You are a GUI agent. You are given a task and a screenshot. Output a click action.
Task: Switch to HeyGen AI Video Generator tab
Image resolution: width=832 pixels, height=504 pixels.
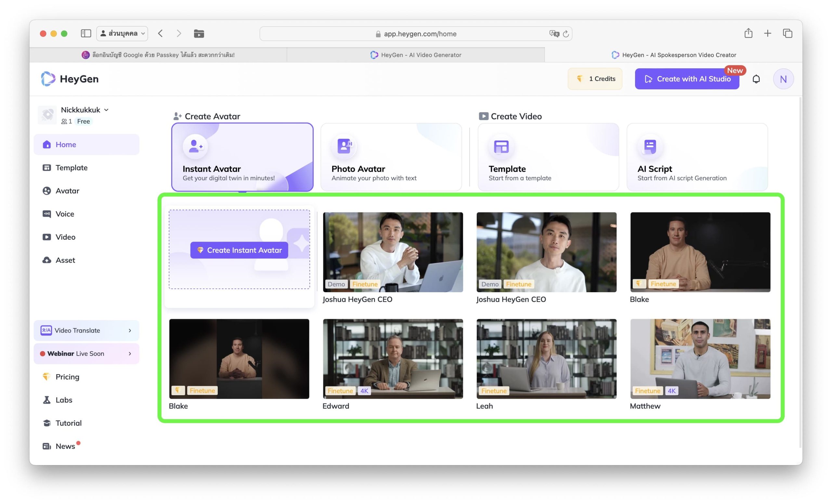pos(416,55)
